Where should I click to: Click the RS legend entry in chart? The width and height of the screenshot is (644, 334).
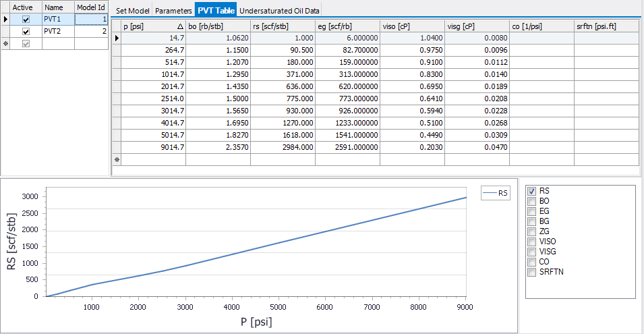click(497, 193)
